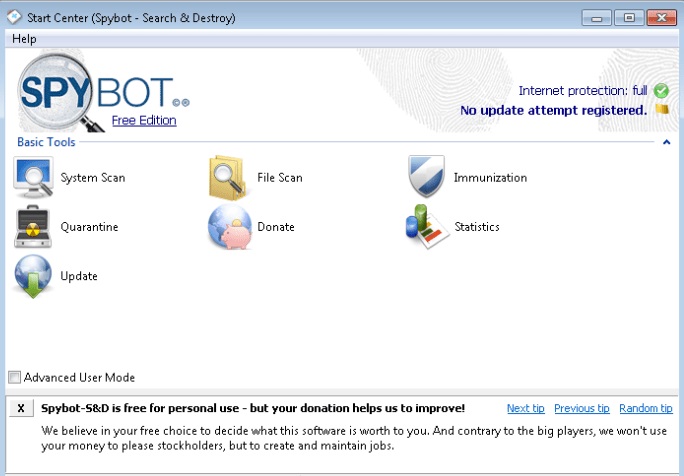Viewport: 684px width, 476px height.
Task: Dismiss the tip panel with X button
Action: click(x=21, y=408)
